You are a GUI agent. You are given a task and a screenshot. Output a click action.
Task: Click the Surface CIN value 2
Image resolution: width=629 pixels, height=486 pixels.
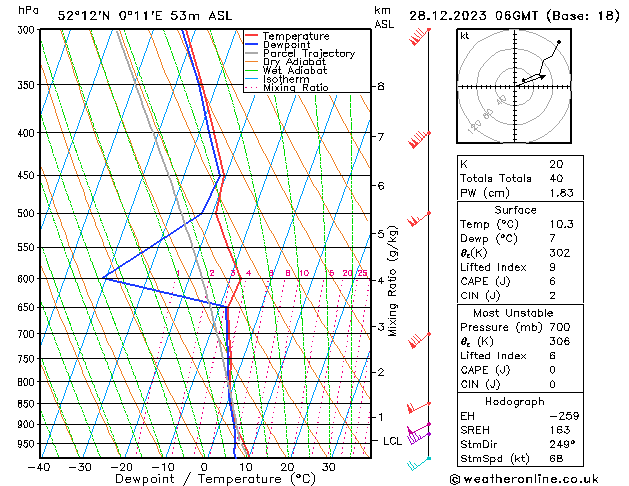pyautogui.click(x=552, y=296)
